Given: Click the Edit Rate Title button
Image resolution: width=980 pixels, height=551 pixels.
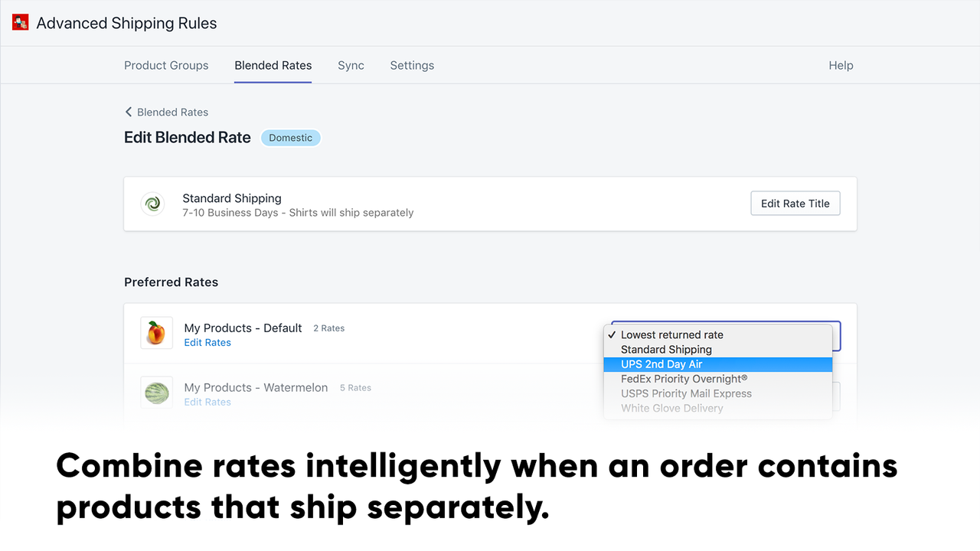Looking at the screenshot, I should point(795,203).
